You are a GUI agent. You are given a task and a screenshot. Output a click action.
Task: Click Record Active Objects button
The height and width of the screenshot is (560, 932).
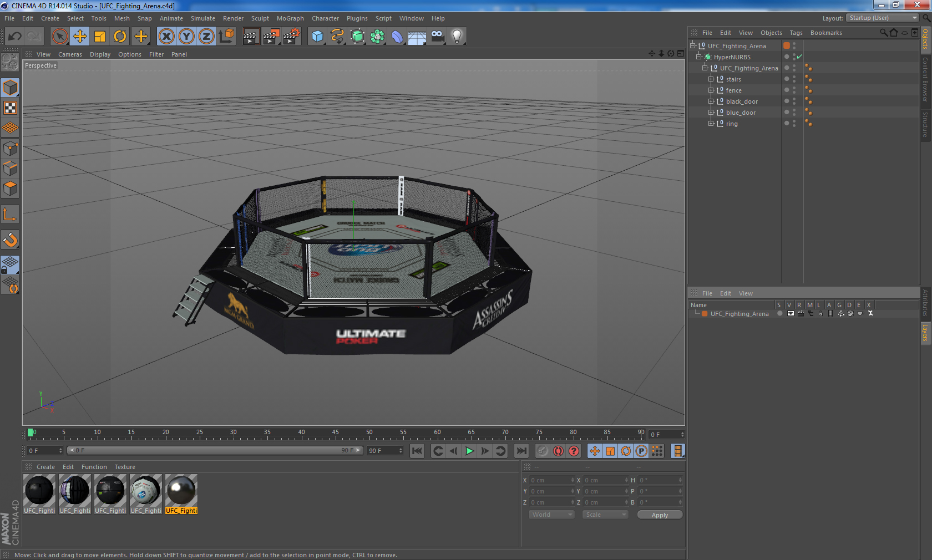[x=543, y=451]
